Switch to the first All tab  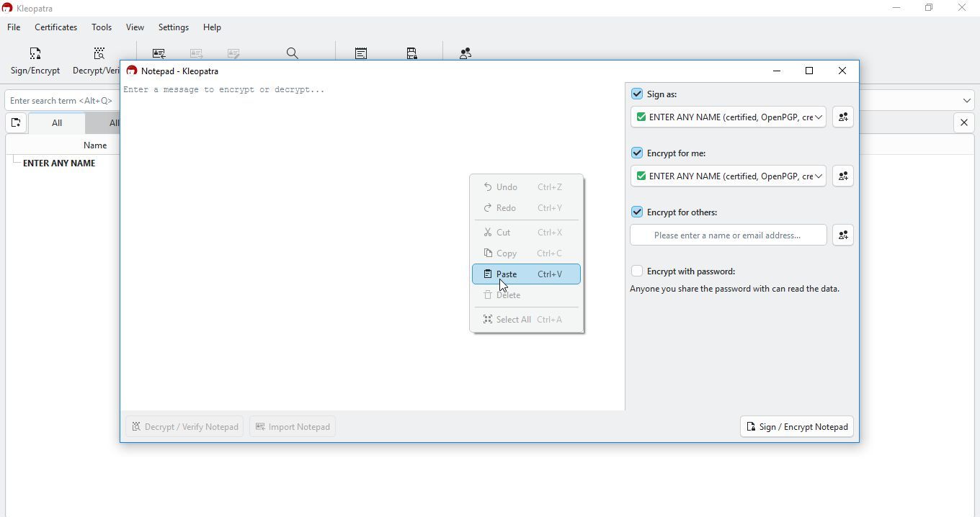tap(57, 123)
